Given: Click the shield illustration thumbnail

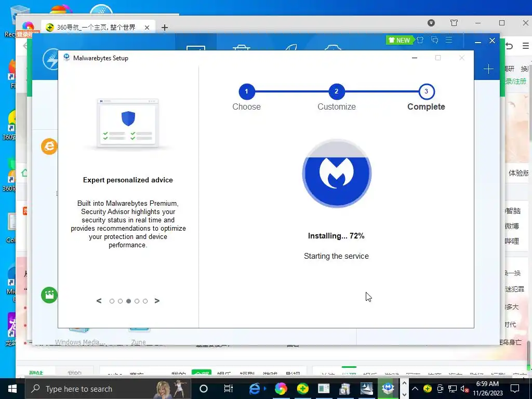Looking at the screenshot, I should point(128,123).
